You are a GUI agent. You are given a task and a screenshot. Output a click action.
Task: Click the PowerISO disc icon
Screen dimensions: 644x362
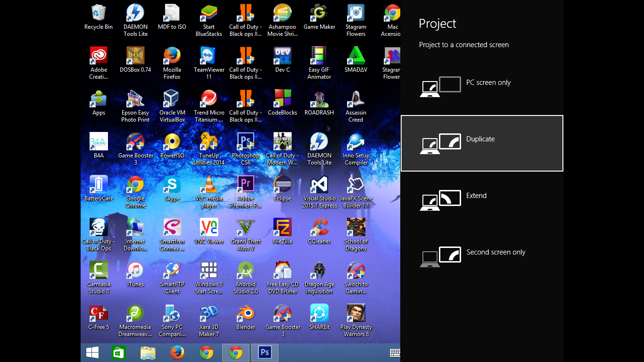(x=172, y=146)
